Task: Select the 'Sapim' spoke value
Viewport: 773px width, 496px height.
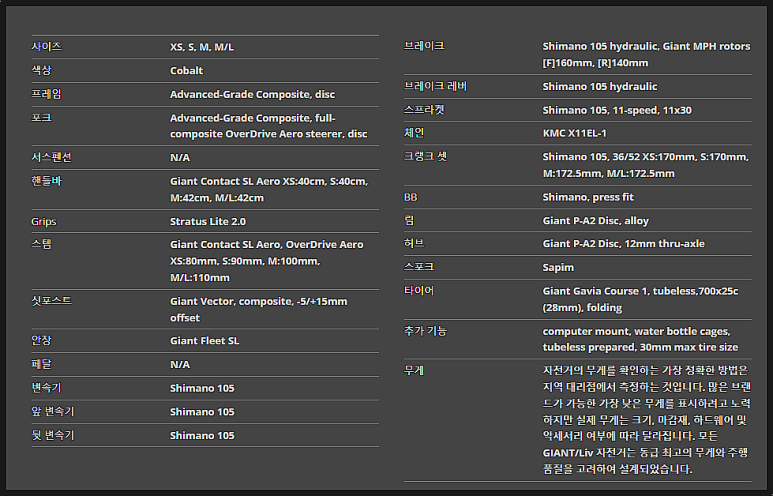Action: 558,267
